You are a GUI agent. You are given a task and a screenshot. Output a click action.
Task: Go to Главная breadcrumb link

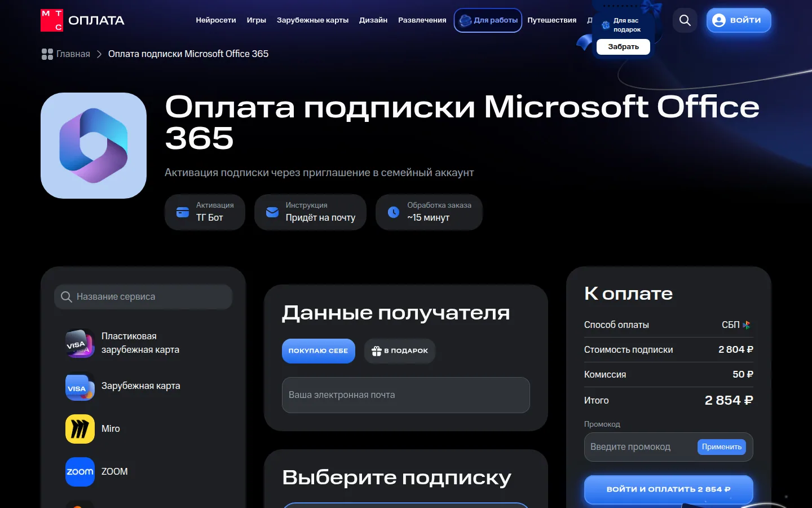pos(73,54)
